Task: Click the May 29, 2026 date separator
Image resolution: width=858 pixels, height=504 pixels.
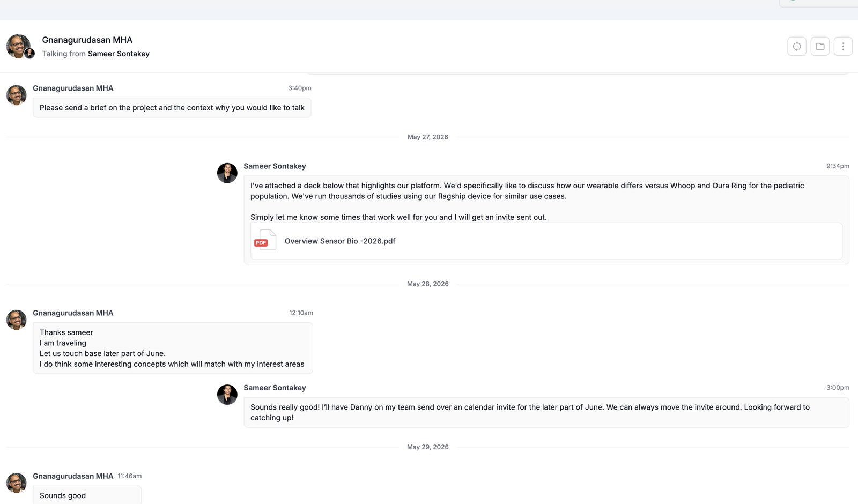Action: tap(427, 447)
